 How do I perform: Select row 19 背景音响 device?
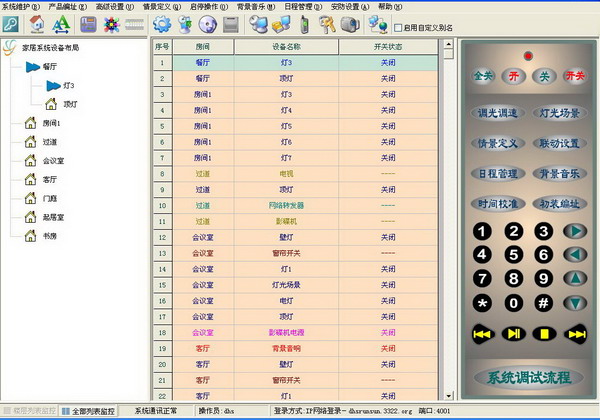pyautogui.click(x=296, y=348)
